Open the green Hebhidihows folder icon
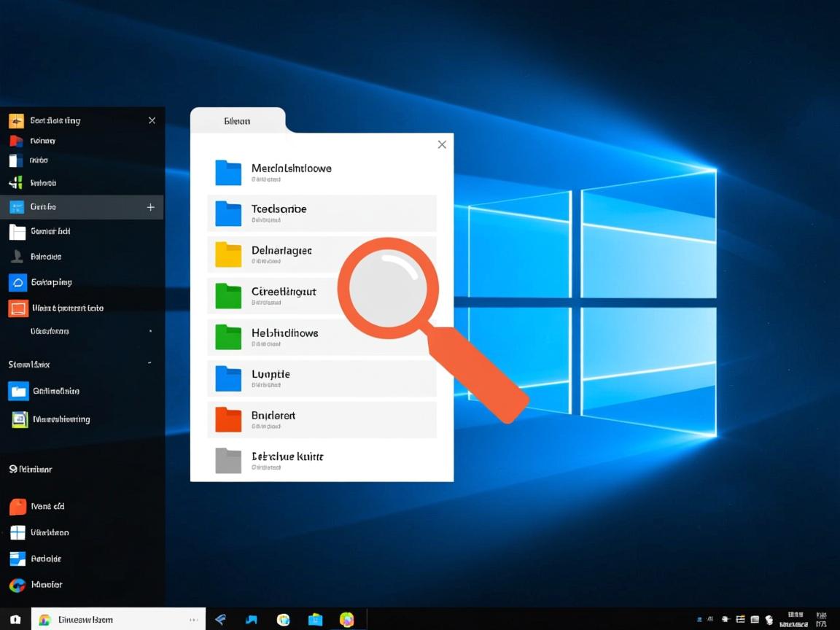 pos(227,337)
